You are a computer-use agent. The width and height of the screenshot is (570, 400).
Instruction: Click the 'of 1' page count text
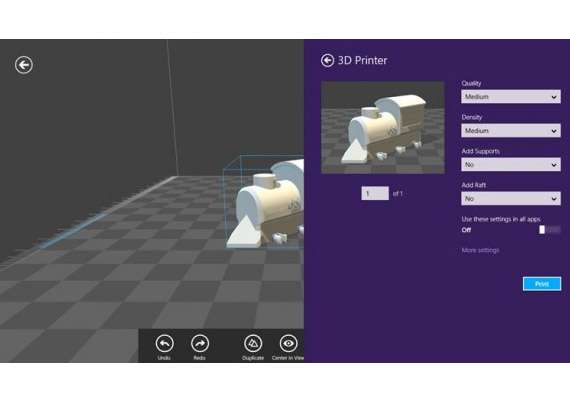pos(398,194)
